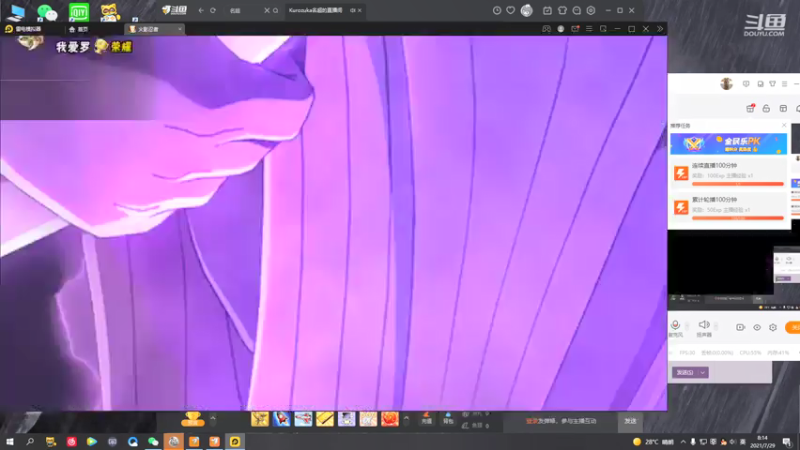This screenshot has width=800, height=450.
Task: Click the purple 发送 send button
Action: coord(685,372)
